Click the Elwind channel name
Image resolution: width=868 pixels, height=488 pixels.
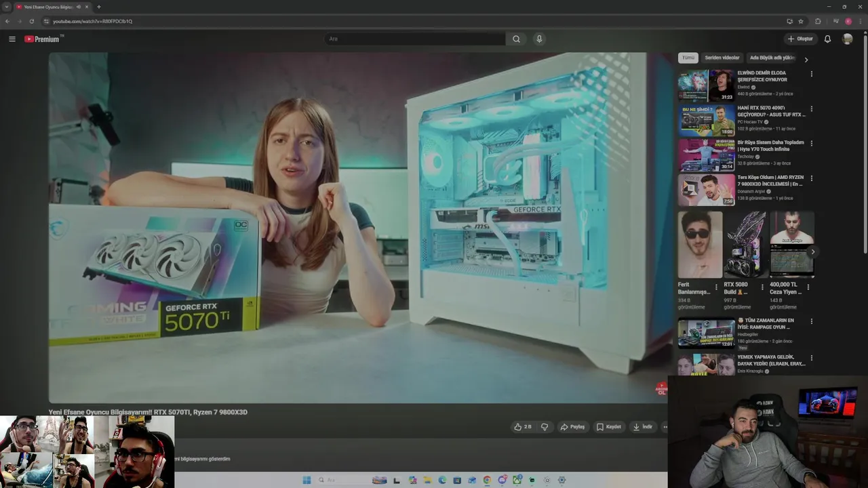[x=743, y=87]
